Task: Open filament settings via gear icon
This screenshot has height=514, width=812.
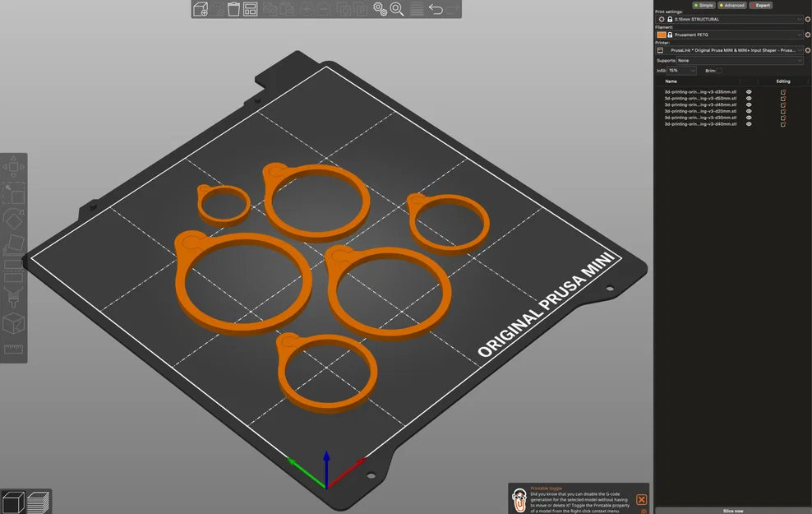Action: [807, 35]
